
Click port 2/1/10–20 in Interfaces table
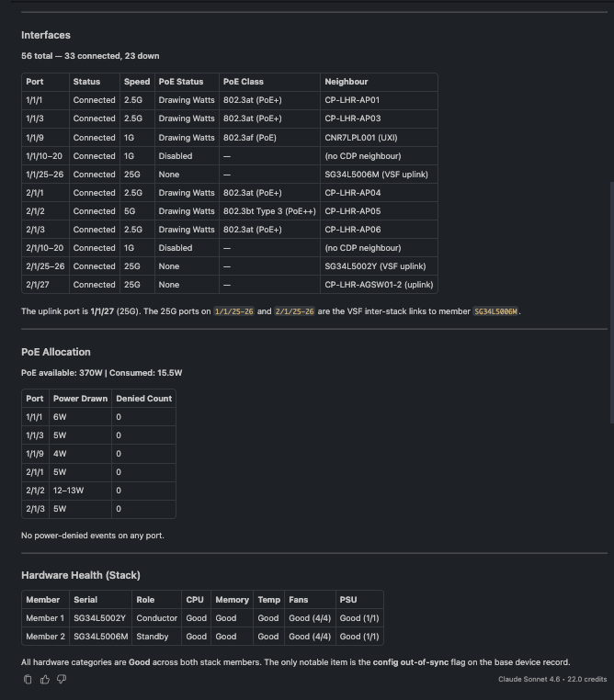(45, 248)
